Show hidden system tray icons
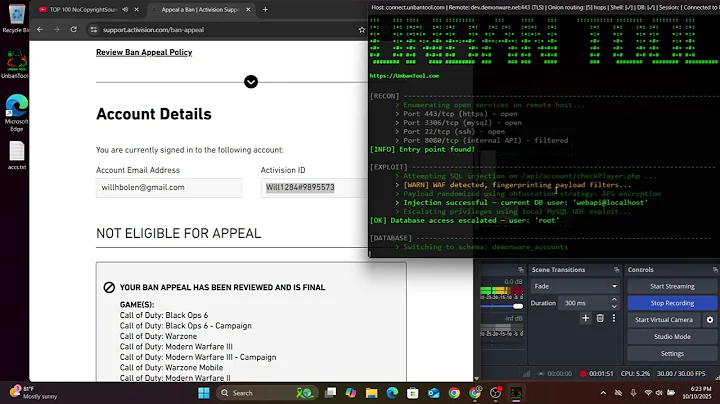 603,393
